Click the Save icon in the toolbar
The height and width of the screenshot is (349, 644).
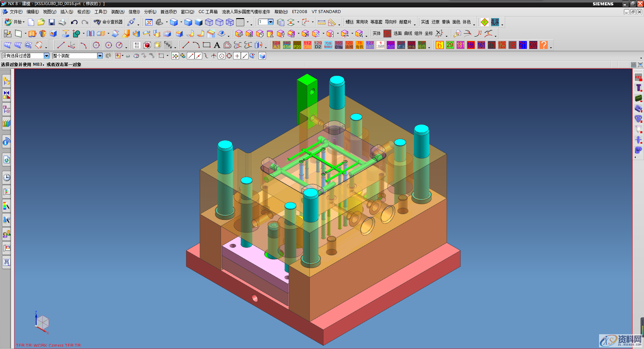tap(52, 22)
